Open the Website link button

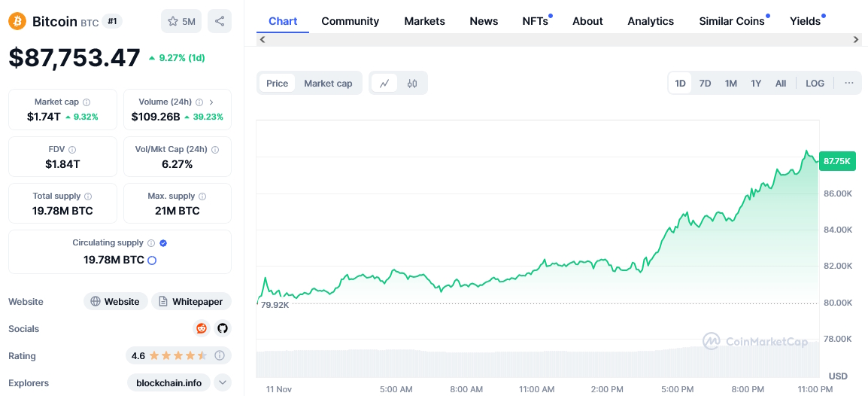116,302
